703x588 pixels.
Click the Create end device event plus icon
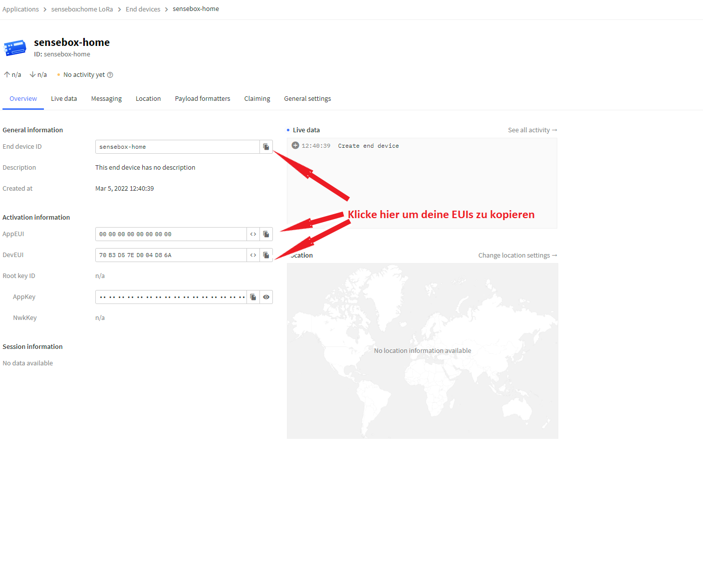coord(295,146)
